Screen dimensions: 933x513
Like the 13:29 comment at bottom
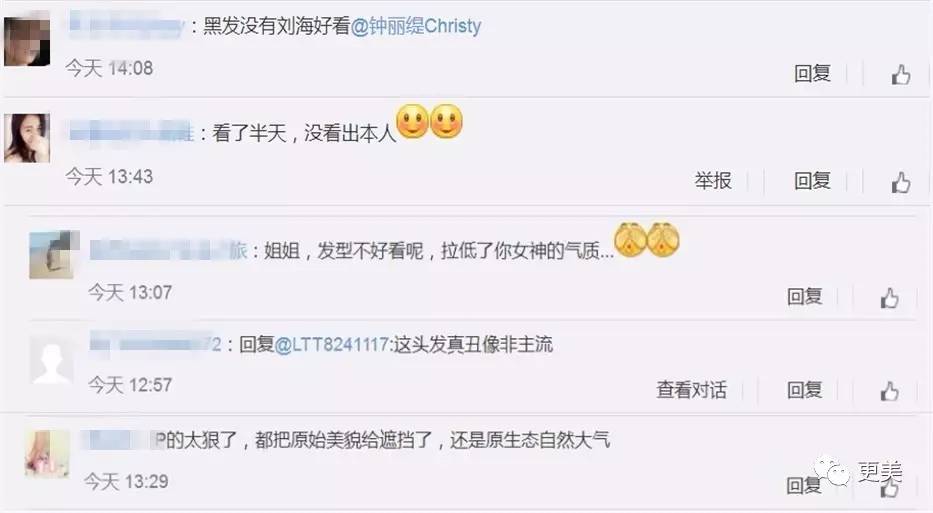tap(890, 487)
